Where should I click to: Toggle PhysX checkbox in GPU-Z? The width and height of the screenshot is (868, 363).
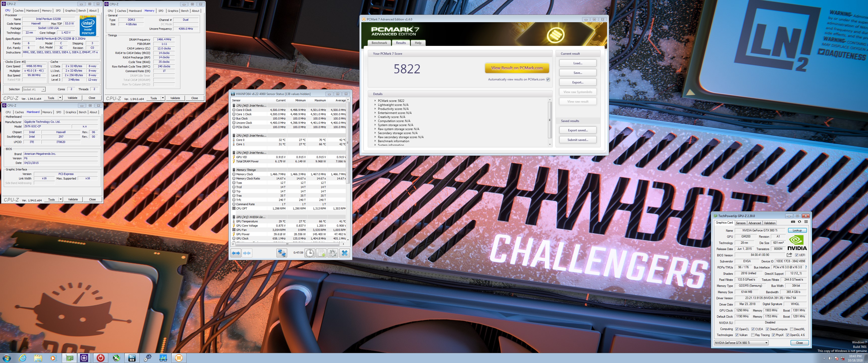coord(774,335)
